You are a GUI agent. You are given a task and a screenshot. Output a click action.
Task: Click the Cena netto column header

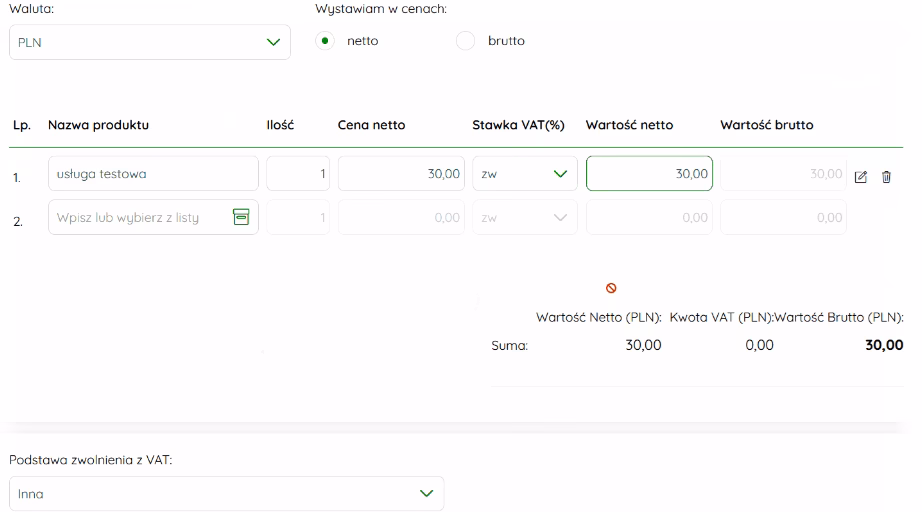pyautogui.click(x=371, y=125)
